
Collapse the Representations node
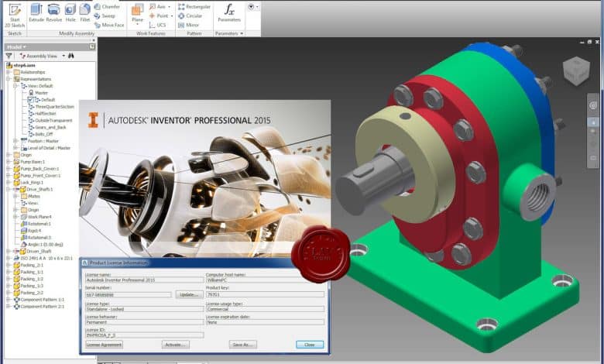(x=9, y=79)
